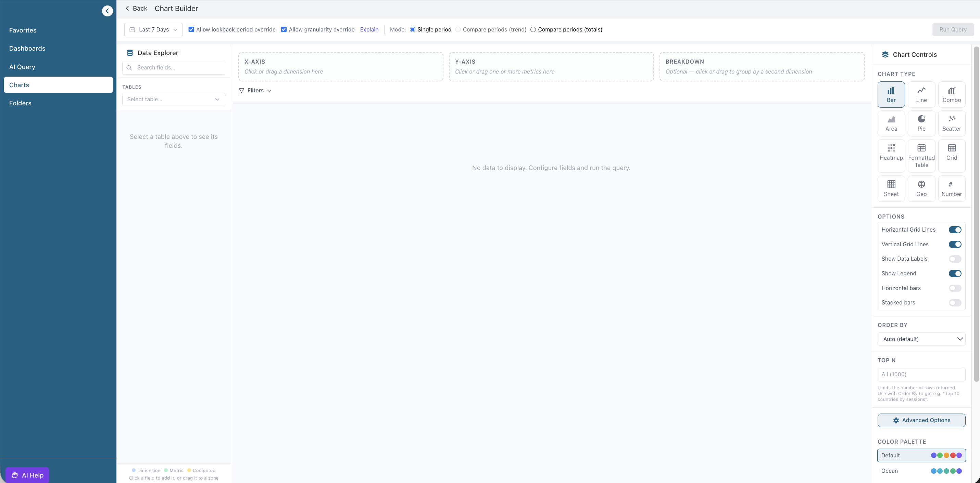Select the Number chart type
The width and height of the screenshot is (980, 483).
click(952, 188)
